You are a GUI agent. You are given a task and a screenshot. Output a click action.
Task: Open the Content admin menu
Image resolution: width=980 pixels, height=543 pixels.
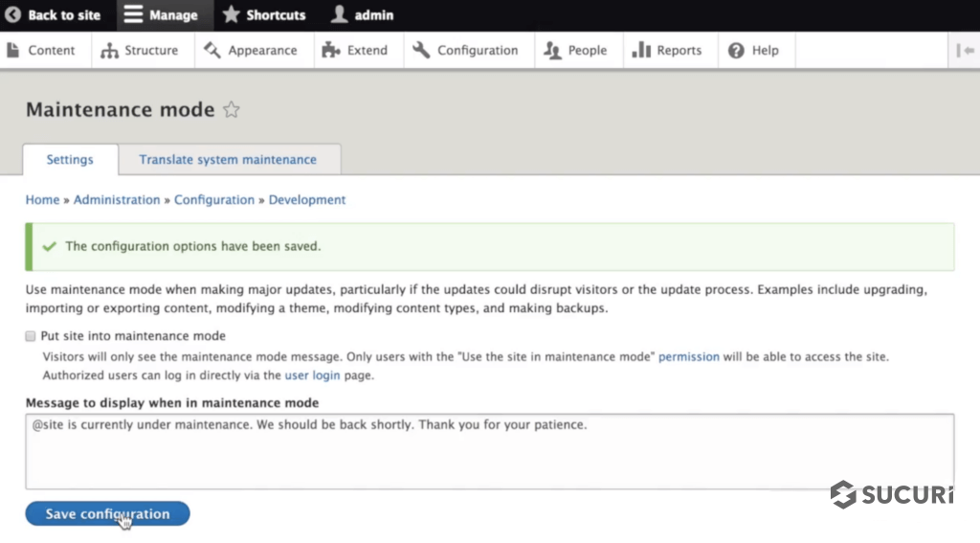click(x=41, y=51)
